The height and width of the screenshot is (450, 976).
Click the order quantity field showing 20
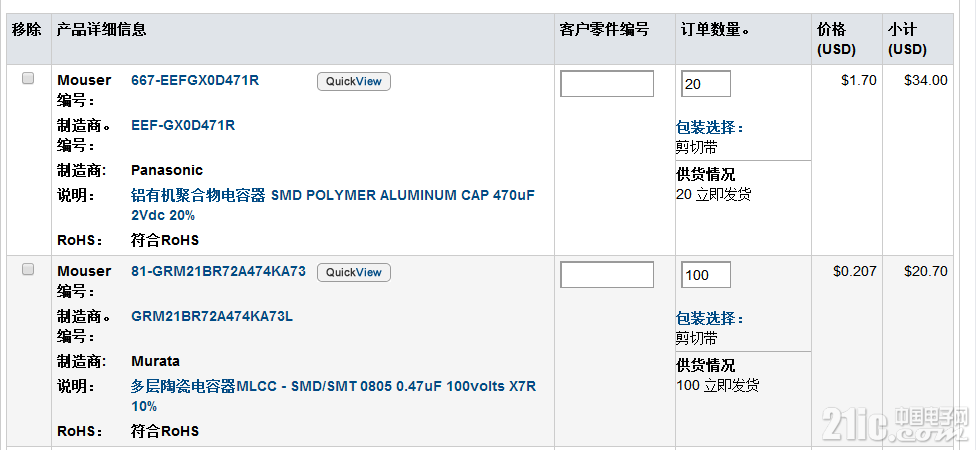pyautogui.click(x=706, y=84)
